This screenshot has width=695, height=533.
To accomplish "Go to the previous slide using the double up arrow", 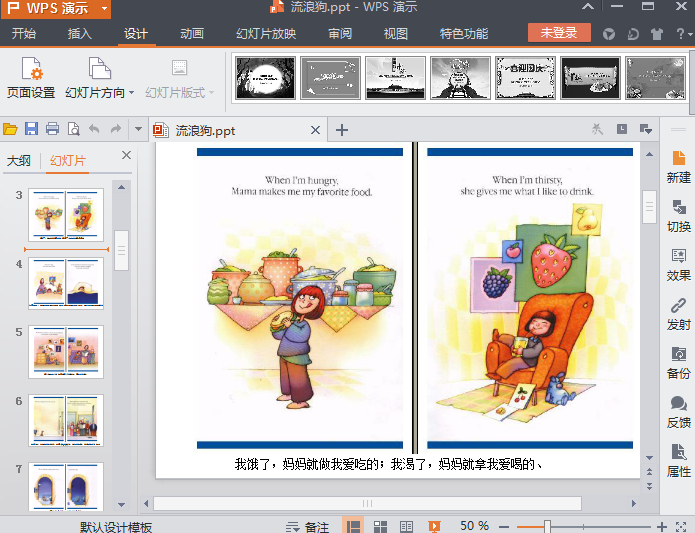I will pos(649,471).
